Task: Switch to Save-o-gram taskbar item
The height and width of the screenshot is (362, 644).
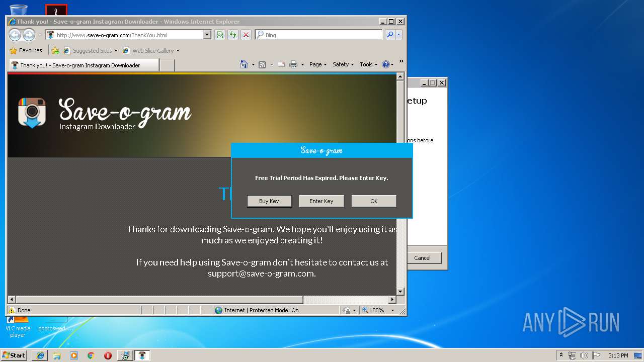Action: point(142,355)
